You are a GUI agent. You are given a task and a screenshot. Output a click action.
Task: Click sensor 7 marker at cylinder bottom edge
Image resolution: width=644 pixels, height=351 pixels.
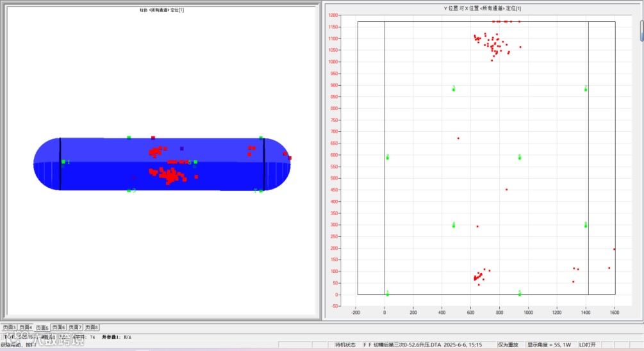point(261,190)
